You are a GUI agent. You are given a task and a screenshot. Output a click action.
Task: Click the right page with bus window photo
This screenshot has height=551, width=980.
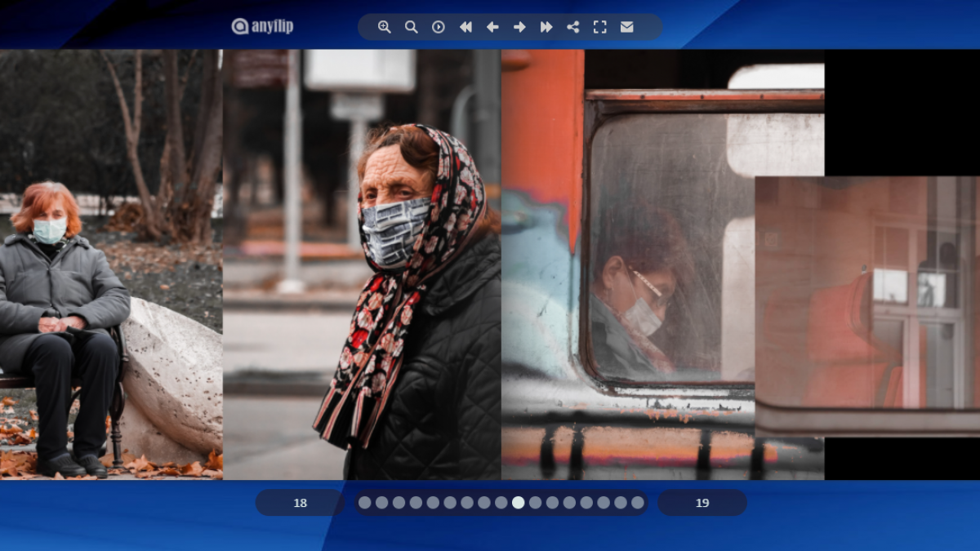[x=662, y=264]
